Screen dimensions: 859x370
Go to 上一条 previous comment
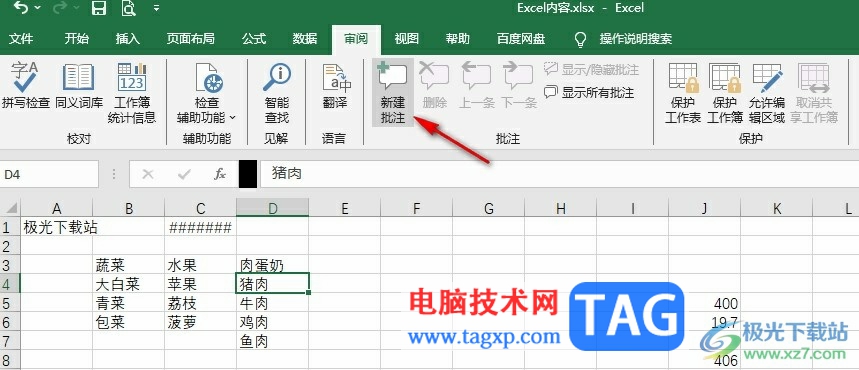tap(477, 86)
